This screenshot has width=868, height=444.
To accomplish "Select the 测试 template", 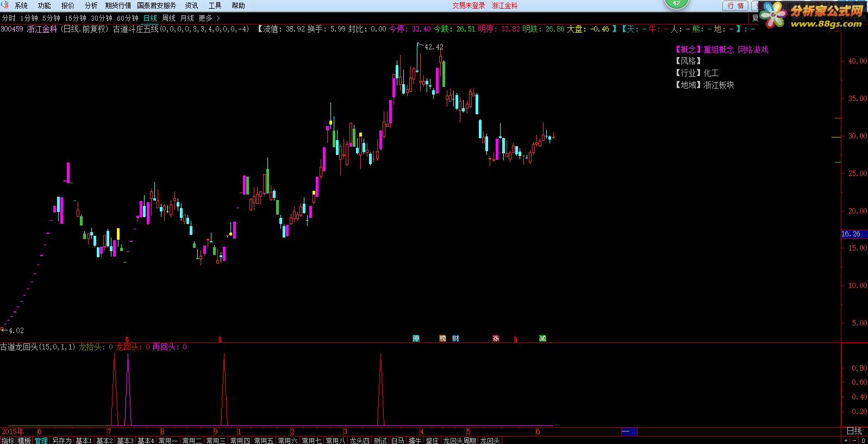I will click(380, 440).
